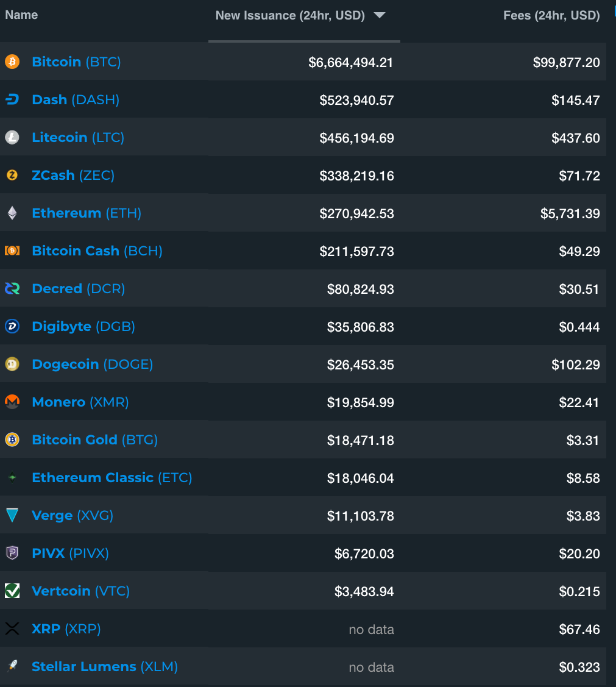Viewport: 616px width, 687px height.
Task: Click the Vertcoin green checkmark icon
Action: click(x=12, y=591)
